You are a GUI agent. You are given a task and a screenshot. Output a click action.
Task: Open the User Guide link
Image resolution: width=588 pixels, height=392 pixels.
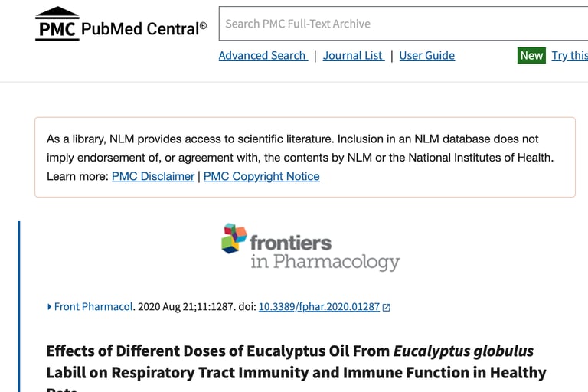pyautogui.click(x=426, y=55)
